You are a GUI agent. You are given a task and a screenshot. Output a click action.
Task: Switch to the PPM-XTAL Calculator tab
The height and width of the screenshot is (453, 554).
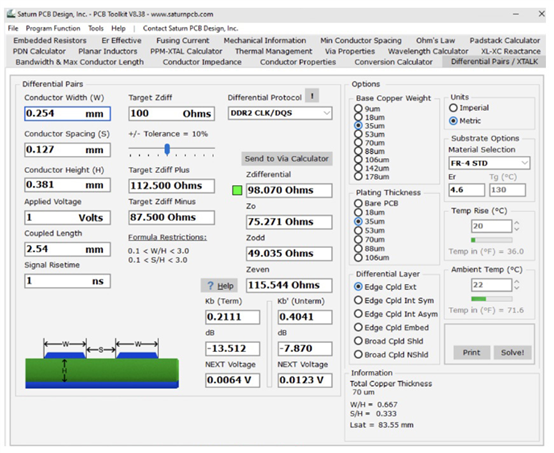[186, 51]
